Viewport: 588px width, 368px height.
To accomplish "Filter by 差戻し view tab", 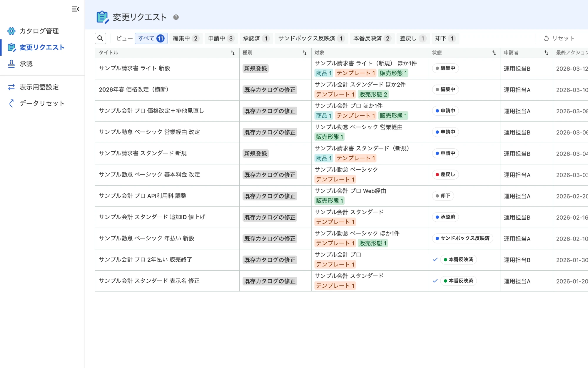I will tap(413, 38).
